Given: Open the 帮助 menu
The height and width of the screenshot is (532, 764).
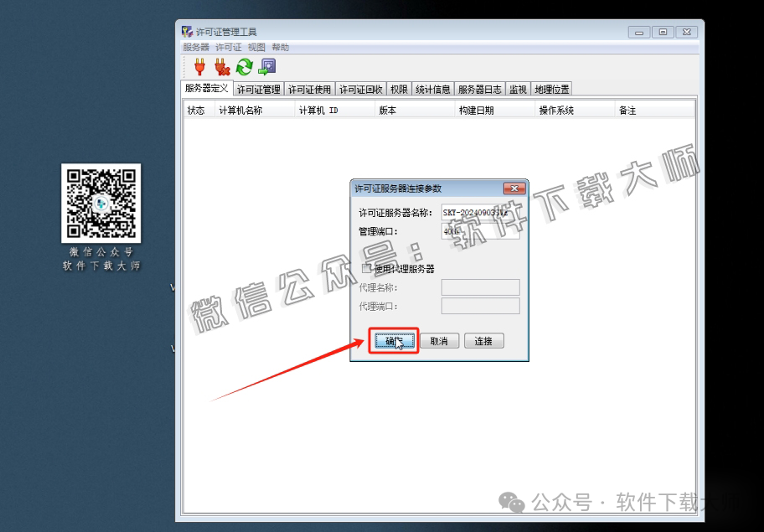Looking at the screenshot, I should [281, 47].
